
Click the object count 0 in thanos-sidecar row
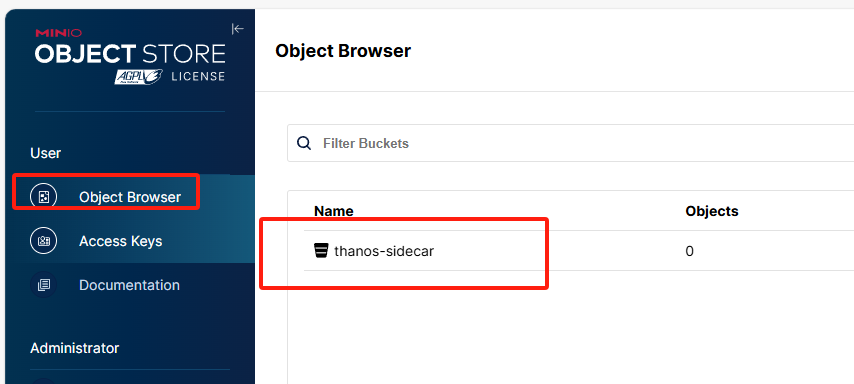tap(690, 252)
